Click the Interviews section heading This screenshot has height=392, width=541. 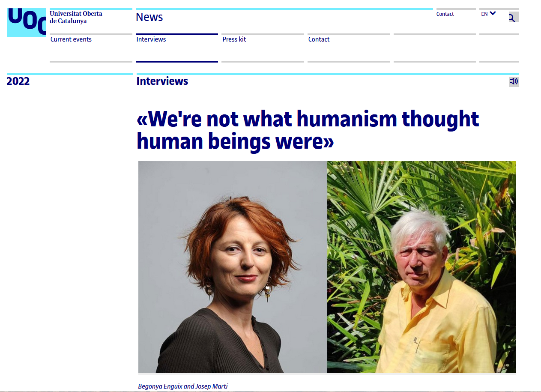coord(162,81)
